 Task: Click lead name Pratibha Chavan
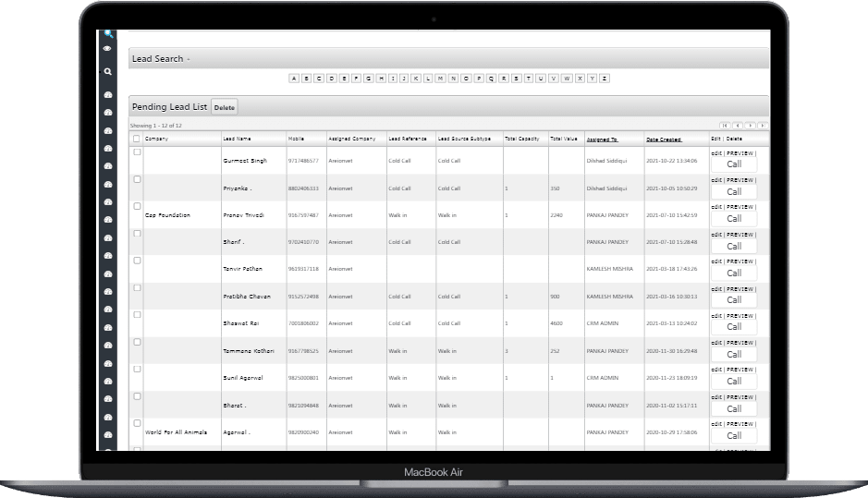tap(247, 297)
